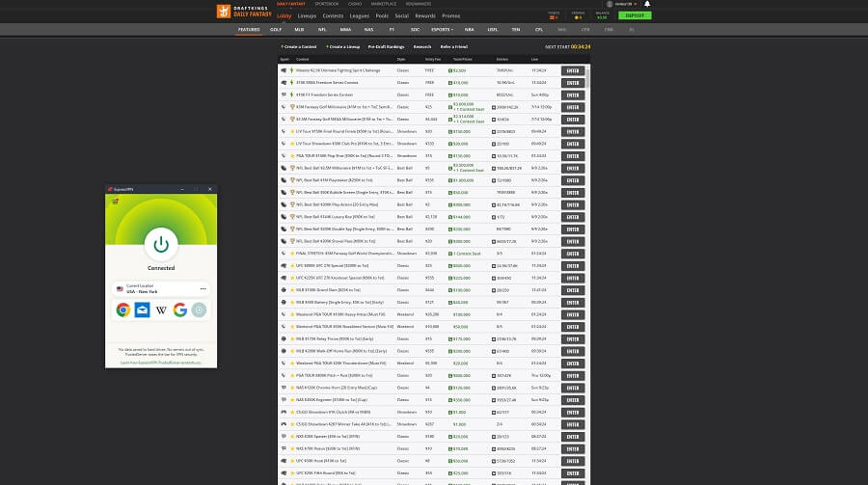
Task: Open the Leagues nav item
Action: coord(360,16)
